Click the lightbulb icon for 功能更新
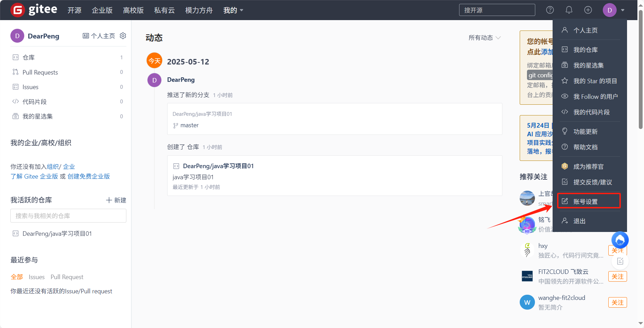This screenshot has width=644, height=328. tap(565, 131)
